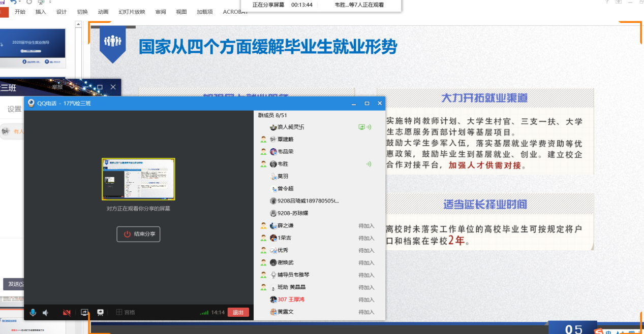Viewport: 644px width, 334px height.
Task: Click the green signal strength indicator
Action: click(204, 313)
